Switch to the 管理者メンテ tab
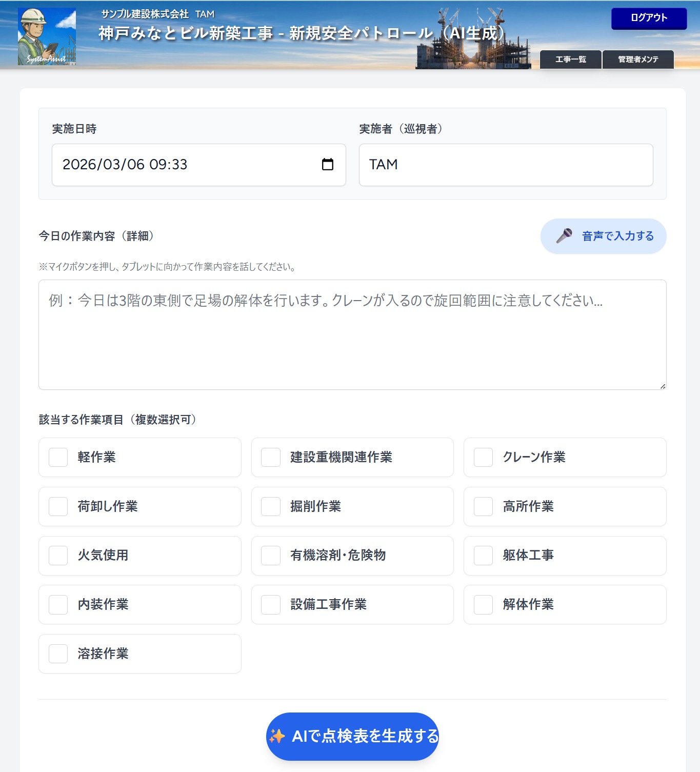Viewport: 700px width, 772px height. (637, 60)
